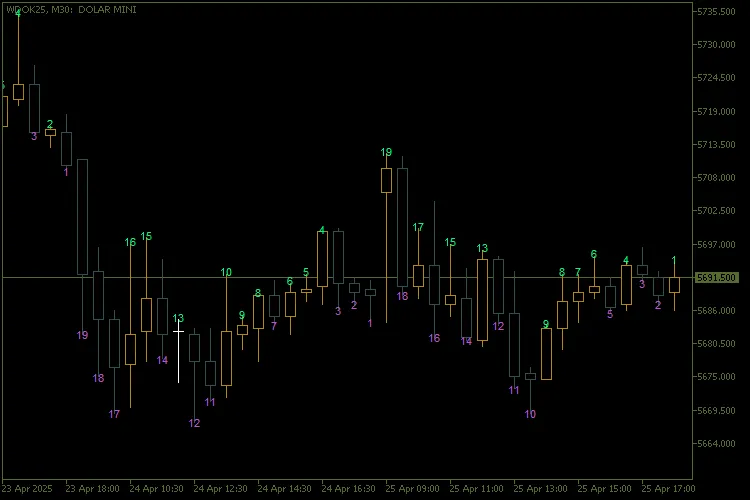Screen dimensions: 750x500
Task: Select the 25 Apr 09:00 time label
Action: [413, 489]
